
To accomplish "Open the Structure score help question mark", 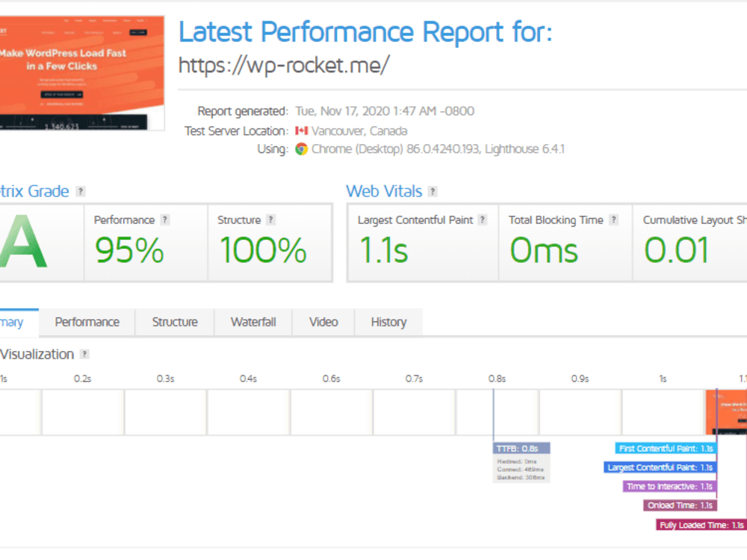I will [270, 220].
